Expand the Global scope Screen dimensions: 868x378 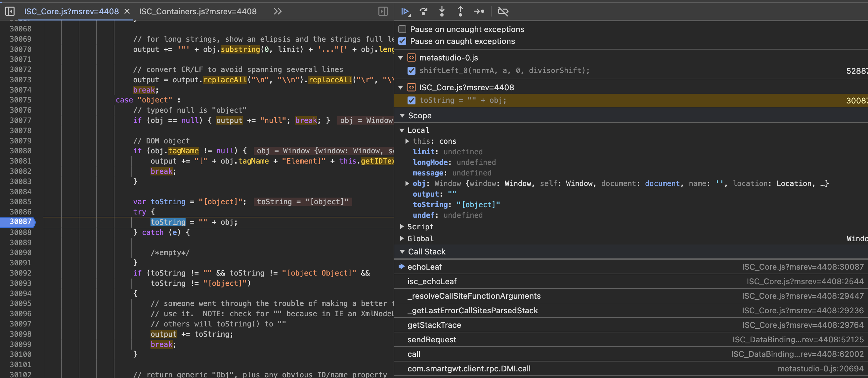[x=402, y=238]
